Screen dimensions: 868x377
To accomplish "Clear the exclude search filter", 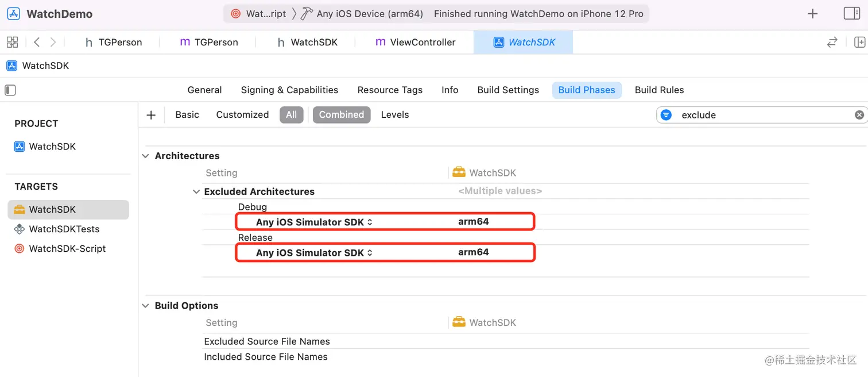I will click(x=859, y=115).
